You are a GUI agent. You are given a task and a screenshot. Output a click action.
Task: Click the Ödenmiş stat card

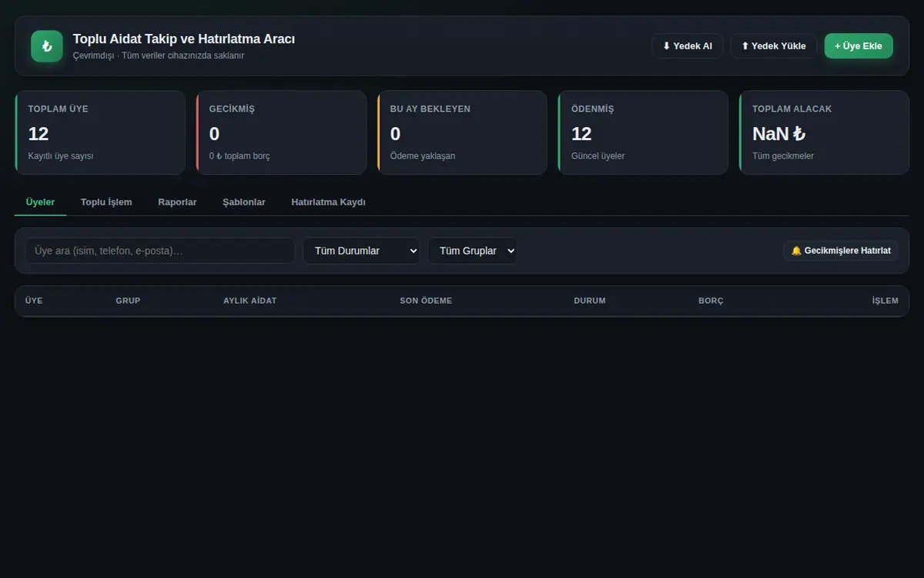pos(643,133)
